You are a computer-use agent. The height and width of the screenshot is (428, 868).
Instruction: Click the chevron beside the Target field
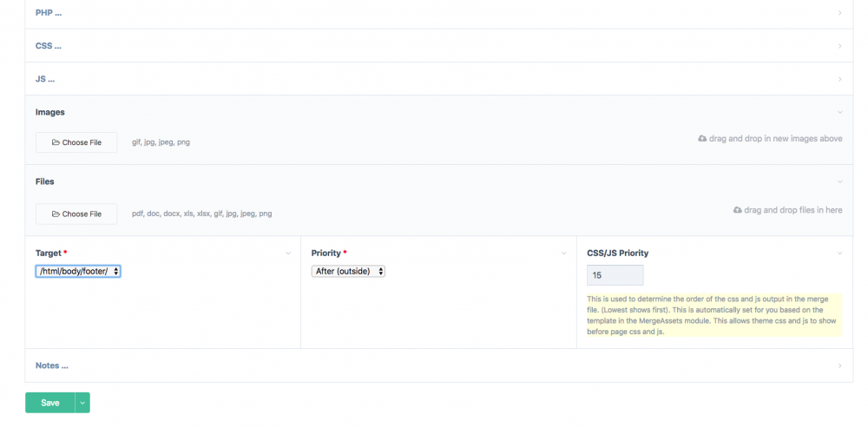pyautogui.click(x=288, y=254)
